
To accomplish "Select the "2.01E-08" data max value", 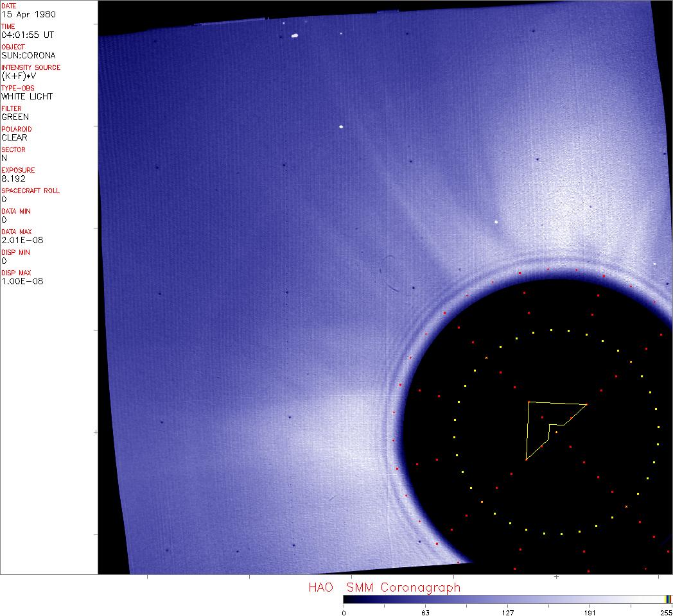I will (x=22, y=240).
